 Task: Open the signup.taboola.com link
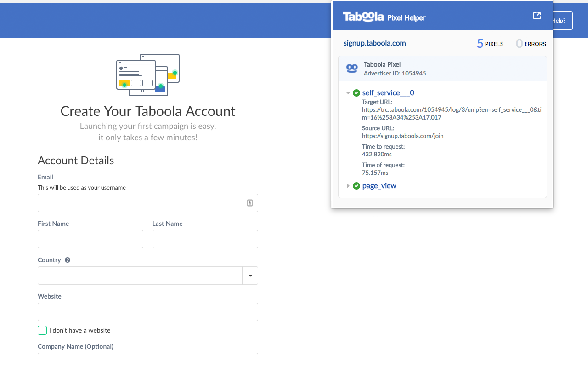pyautogui.click(x=374, y=43)
